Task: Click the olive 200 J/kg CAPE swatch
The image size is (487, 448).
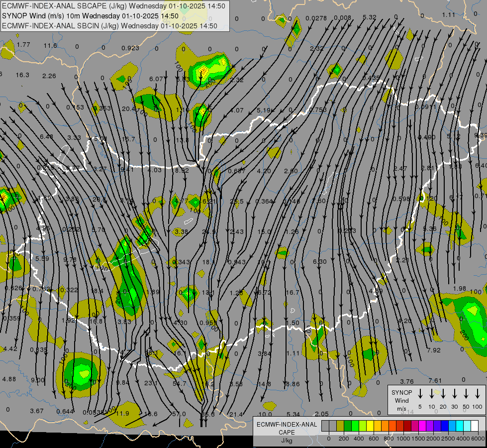Action: click(340, 426)
